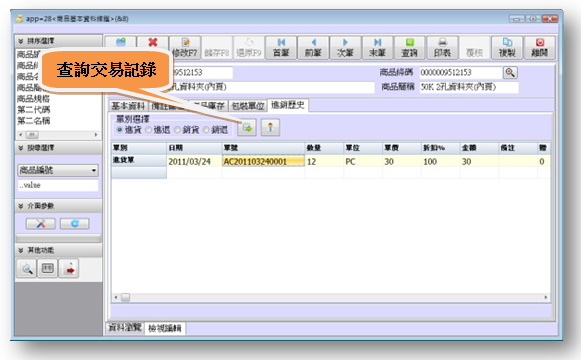Click the 單號 column header
The height and width of the screenshot is (360, 581).
(x=263, y=148)
